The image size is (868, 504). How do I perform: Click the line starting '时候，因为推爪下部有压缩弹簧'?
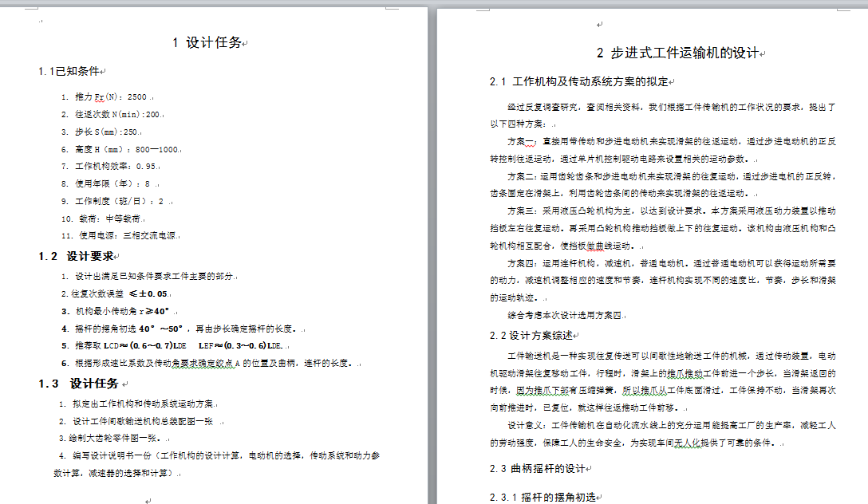663,391
